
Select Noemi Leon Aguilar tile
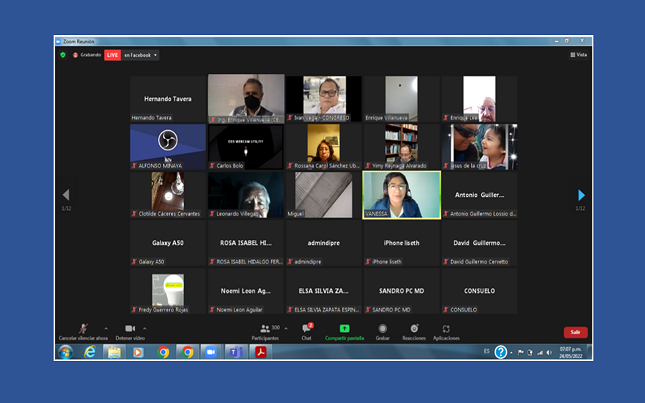(246, 291)
